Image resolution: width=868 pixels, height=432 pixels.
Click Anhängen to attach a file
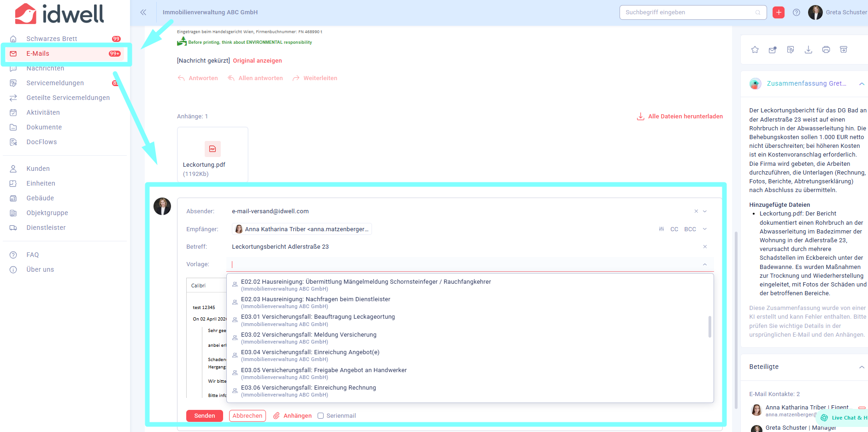point(293,416)
